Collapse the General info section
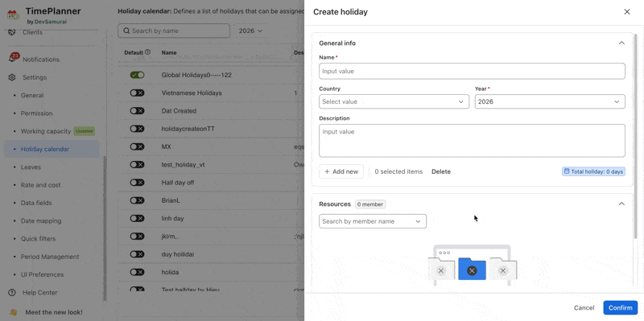 (x=621, y=43)
